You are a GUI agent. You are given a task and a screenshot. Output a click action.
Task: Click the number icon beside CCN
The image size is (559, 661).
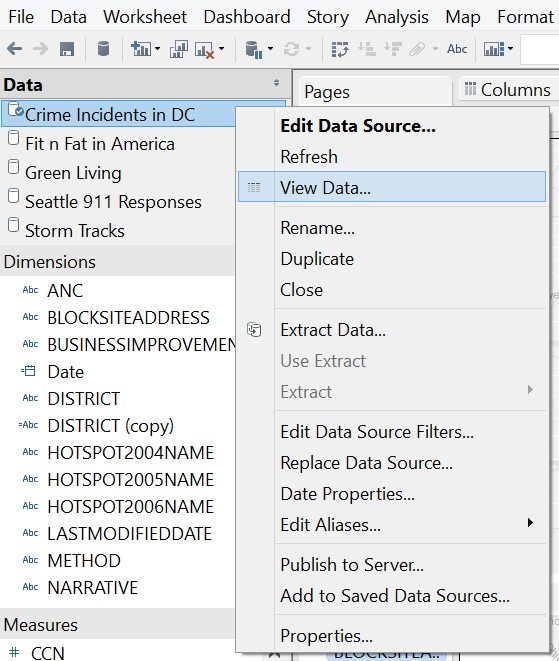tap(14, 652)
